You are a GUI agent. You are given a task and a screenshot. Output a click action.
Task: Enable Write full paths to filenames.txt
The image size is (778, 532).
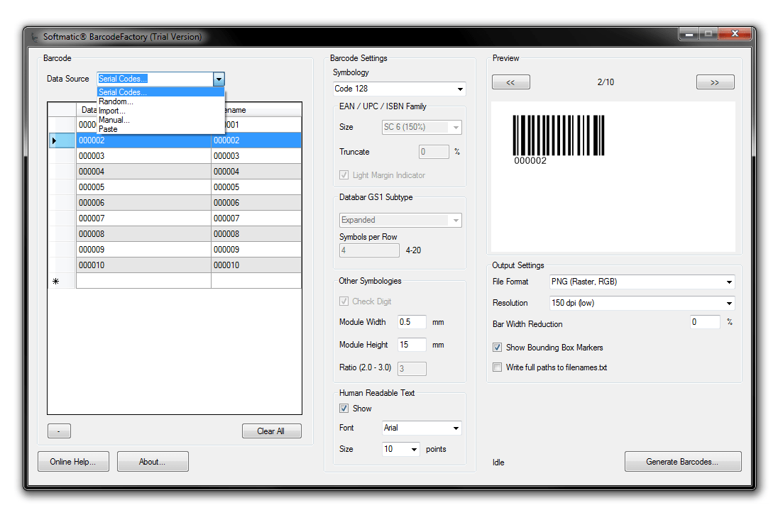[497, 367]
